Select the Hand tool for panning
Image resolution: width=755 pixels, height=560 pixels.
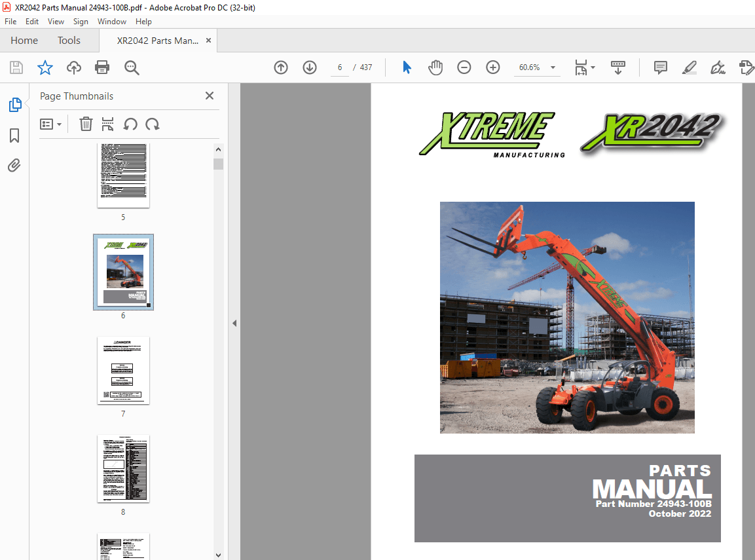coord(435,67)
